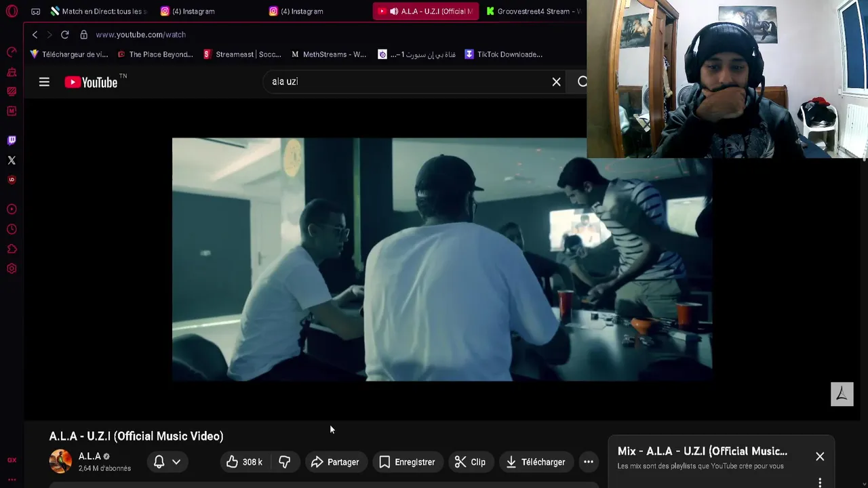
Task: Clear the search text with X
Action: [556, 82]
